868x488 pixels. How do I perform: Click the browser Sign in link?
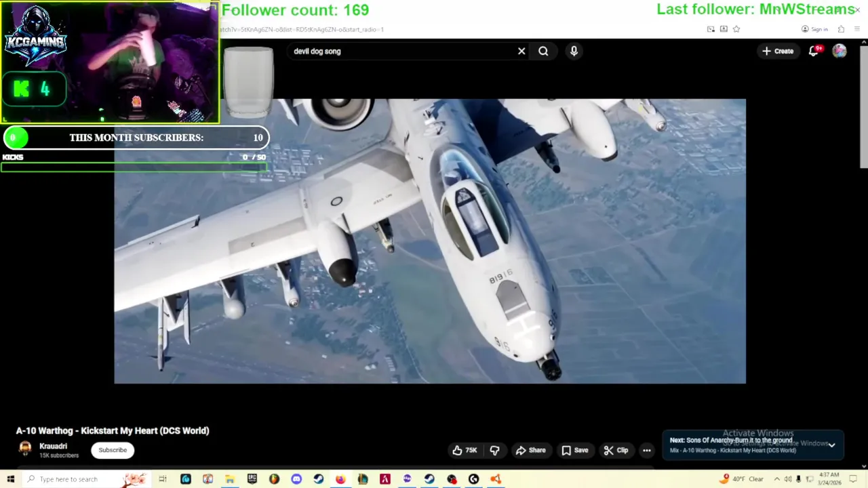coord(814,29)
